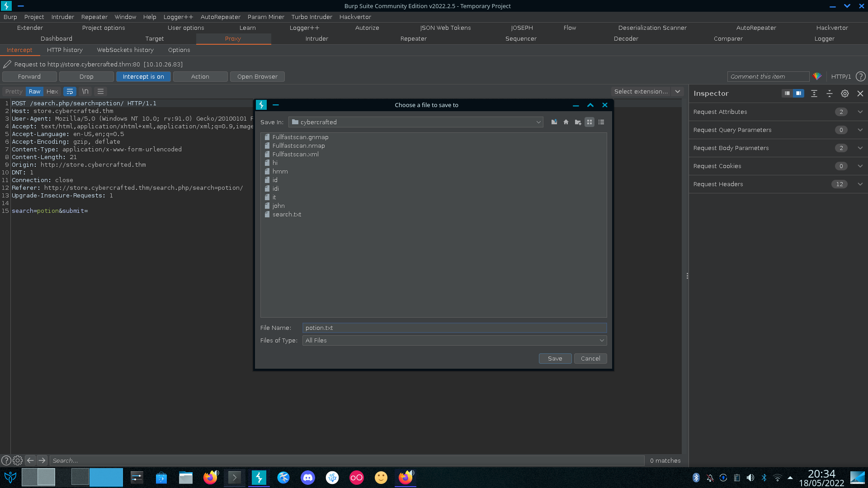The image size is (868, 488).
Task: Open the terminal taskbar icon
Action: tap(235, 478)
